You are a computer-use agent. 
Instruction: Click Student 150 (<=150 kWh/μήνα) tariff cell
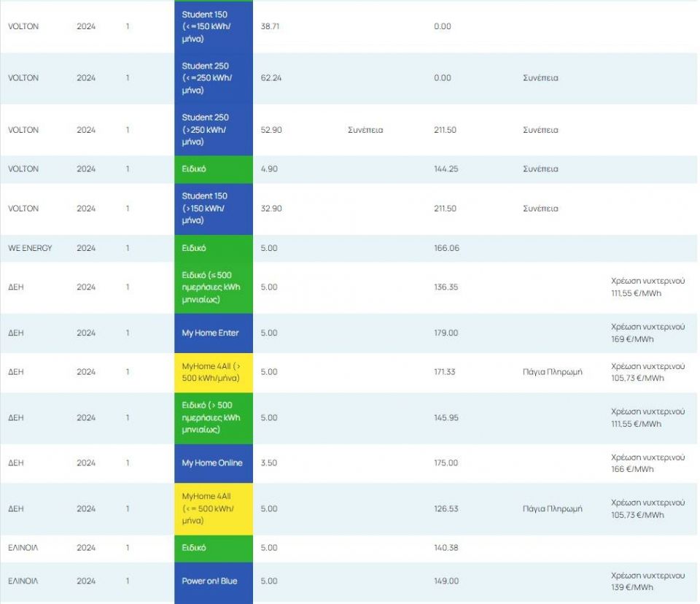coord(213,26)
